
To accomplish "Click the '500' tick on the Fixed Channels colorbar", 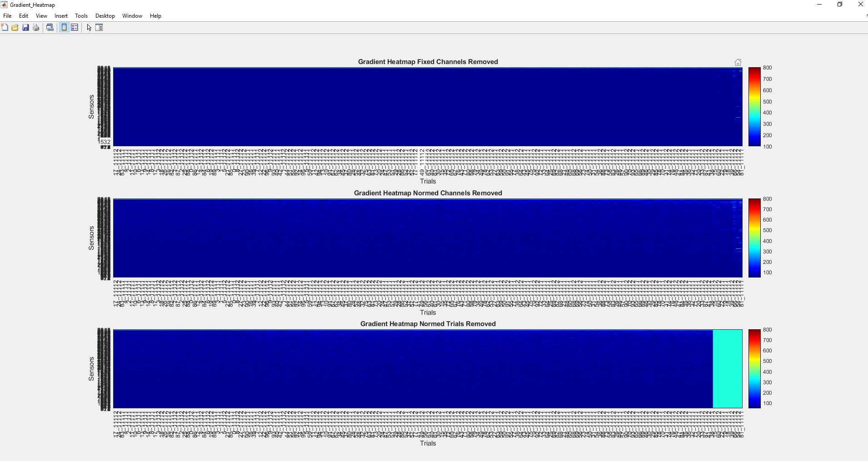I will (768, 102).
